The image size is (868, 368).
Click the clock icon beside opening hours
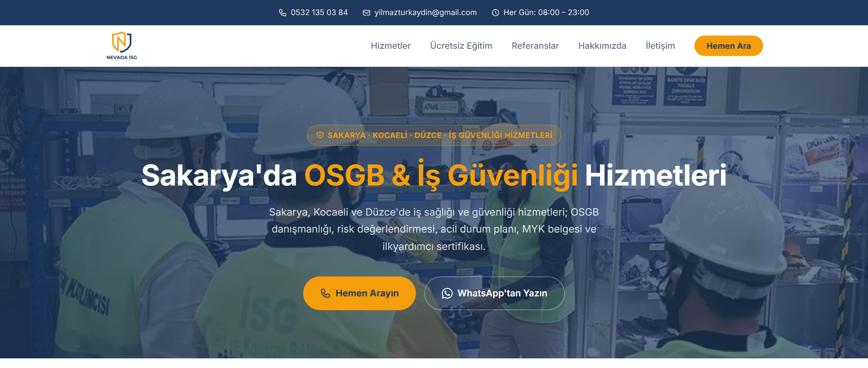tap(495, 12)
